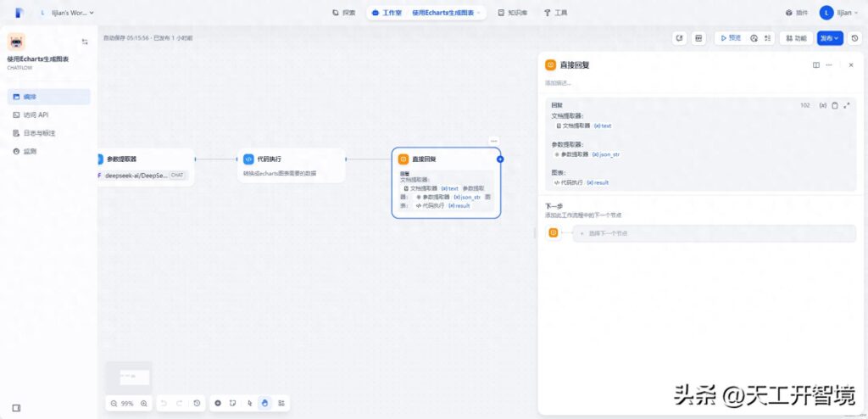
Task: Copy the reply content with clipboard icon
Action: (x=835, y=105)
